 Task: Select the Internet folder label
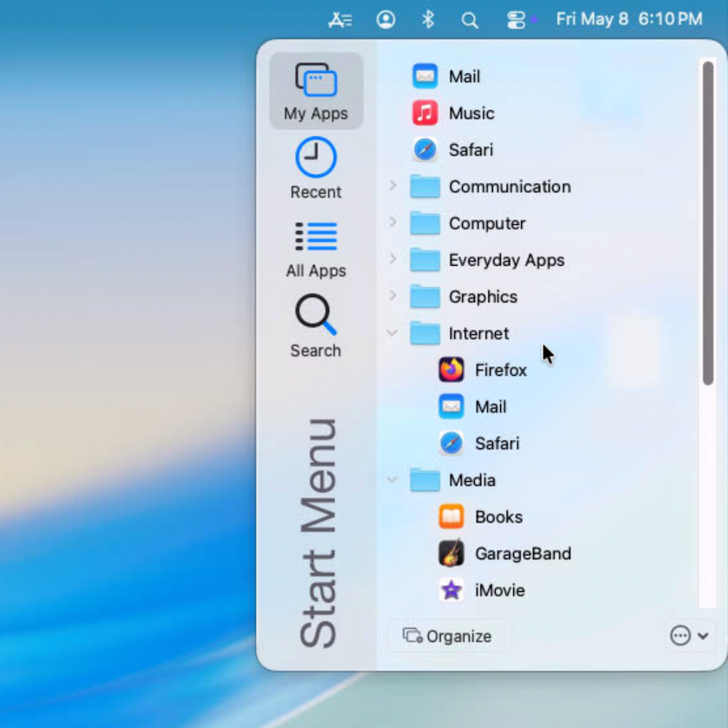pos(479,333)
